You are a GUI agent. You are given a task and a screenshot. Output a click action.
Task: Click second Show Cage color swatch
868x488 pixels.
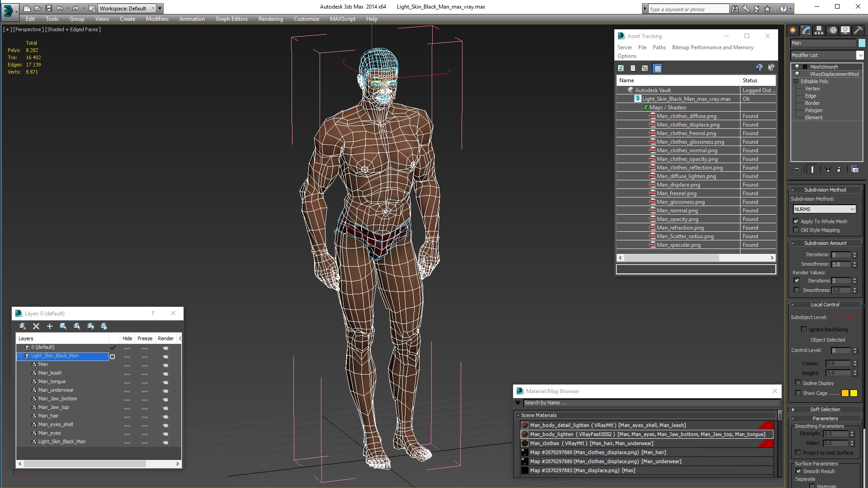click(x=854, y=393)
